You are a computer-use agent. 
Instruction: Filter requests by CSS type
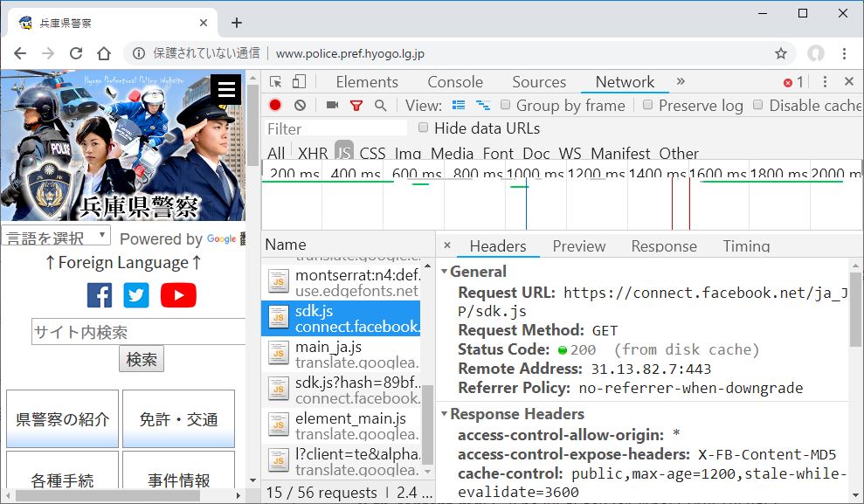(372, 153)
